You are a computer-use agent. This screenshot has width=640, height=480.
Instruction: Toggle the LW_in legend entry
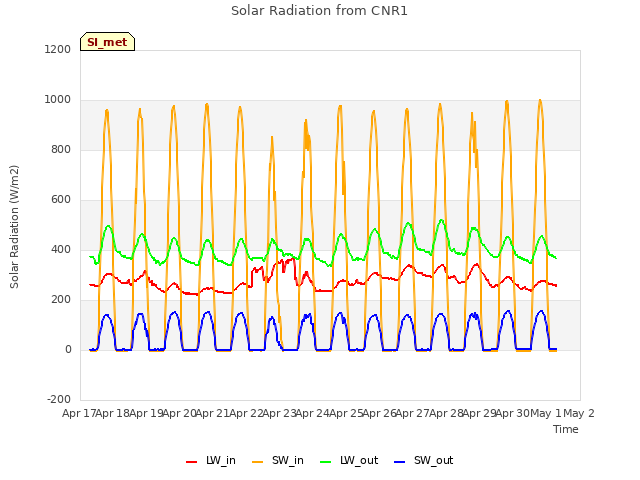tap(211, 460)
